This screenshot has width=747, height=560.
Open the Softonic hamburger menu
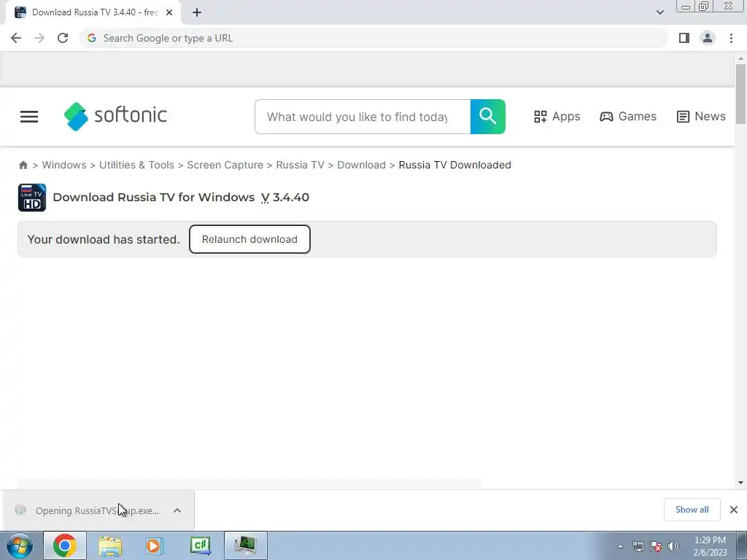tap(29, 117)
